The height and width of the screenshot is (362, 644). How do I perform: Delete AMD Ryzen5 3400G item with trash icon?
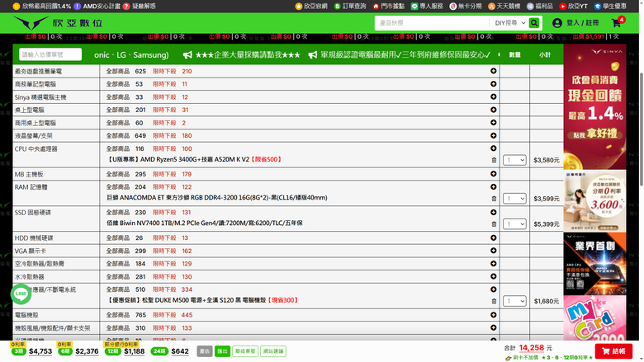point(494,160)
